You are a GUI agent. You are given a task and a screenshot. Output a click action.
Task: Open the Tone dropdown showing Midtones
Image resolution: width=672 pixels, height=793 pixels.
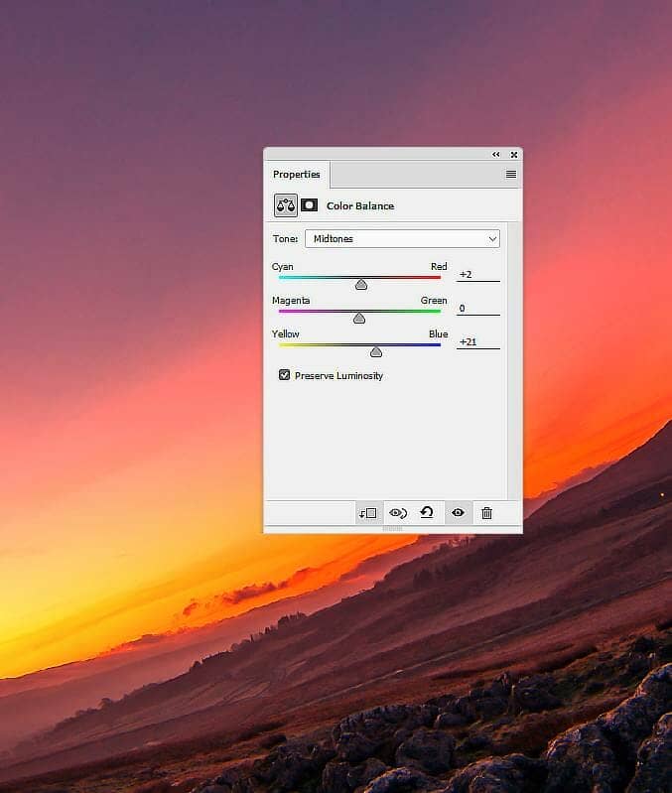click(402, 239)
